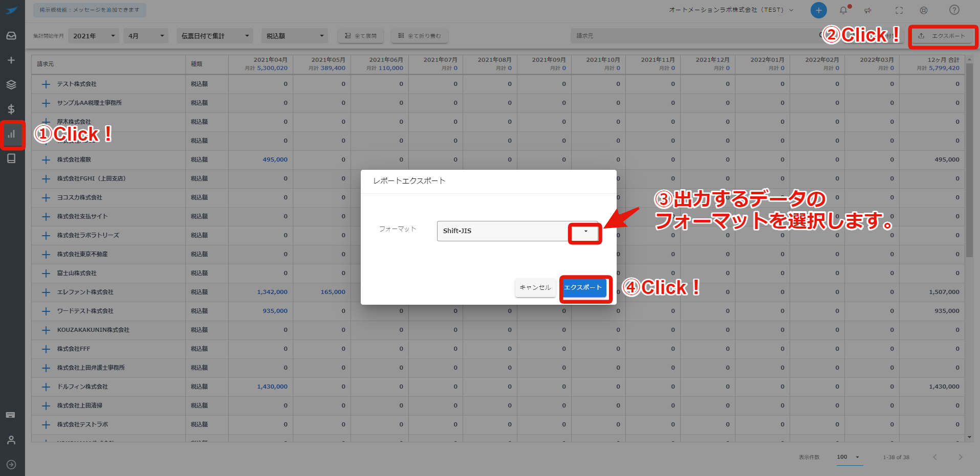Expand the 株式会社支払サイト row
The image size is (980, 476).
[x=46, y=217]
